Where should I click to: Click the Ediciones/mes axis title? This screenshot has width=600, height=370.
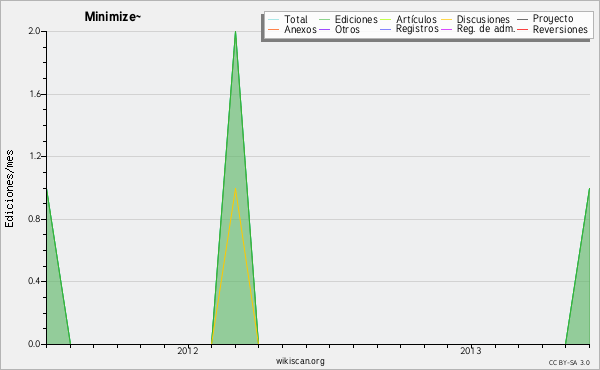tap(9, 189)
